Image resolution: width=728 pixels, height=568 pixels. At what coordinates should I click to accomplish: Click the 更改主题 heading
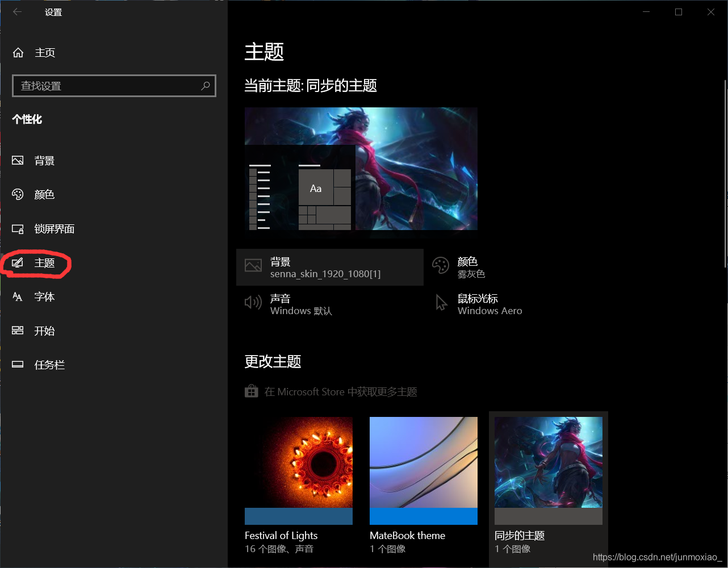tap(273, 361)
